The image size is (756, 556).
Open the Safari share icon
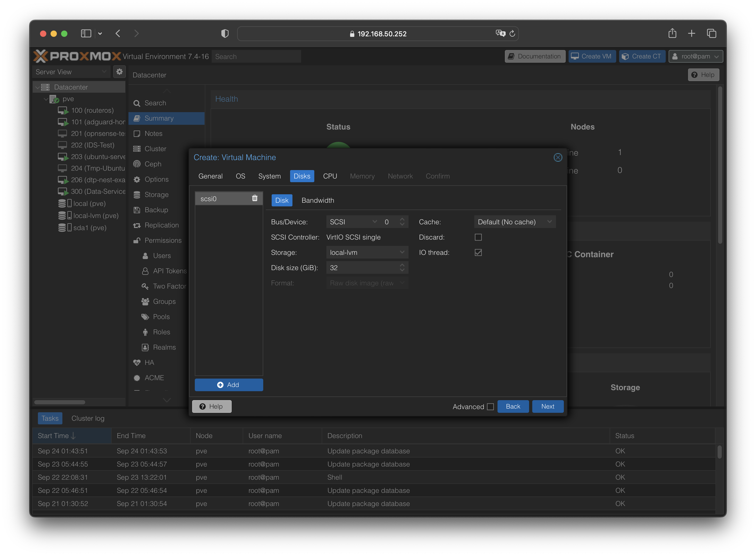[672, 33]
